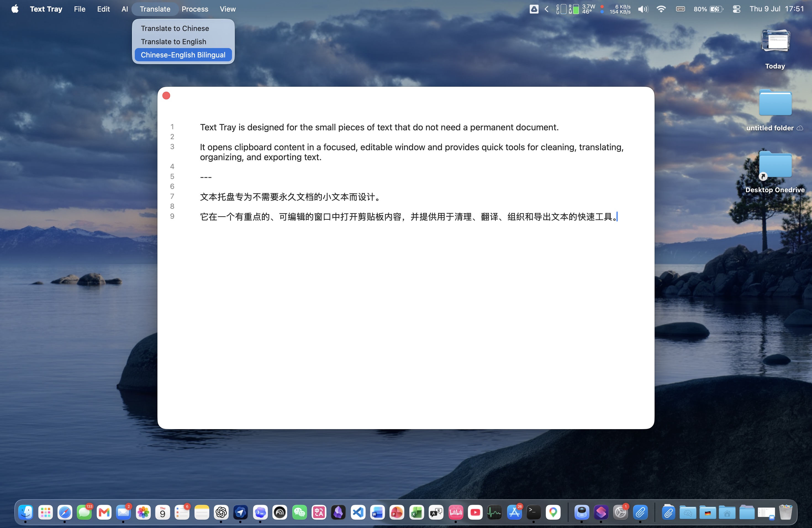
Task: Open bilibili from the Dock
Action: click(x=456, y=512)
